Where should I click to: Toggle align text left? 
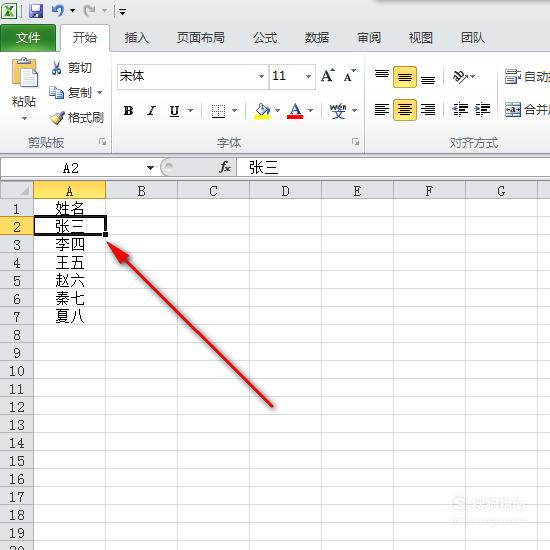point(382,110)
